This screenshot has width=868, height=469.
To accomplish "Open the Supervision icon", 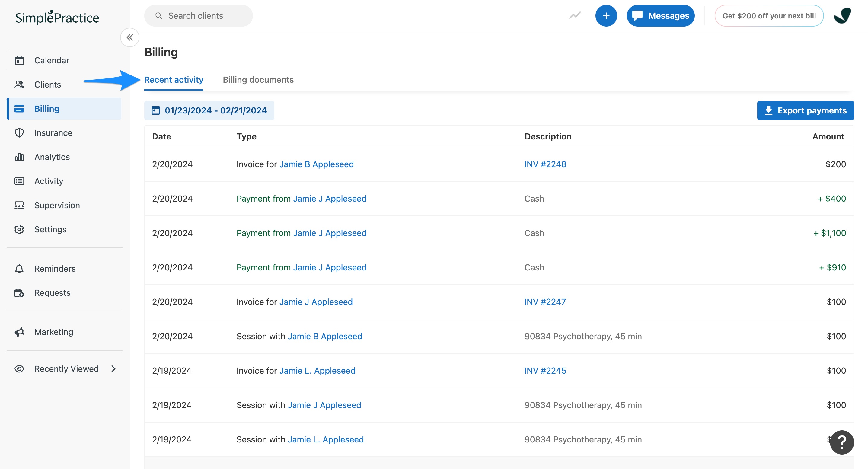I will point(19,205).
